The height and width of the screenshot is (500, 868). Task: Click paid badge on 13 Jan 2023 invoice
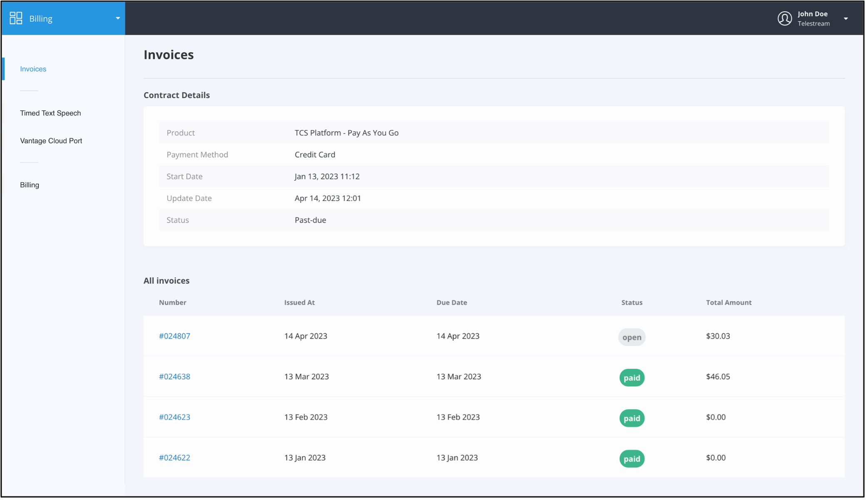pos(632,459)
